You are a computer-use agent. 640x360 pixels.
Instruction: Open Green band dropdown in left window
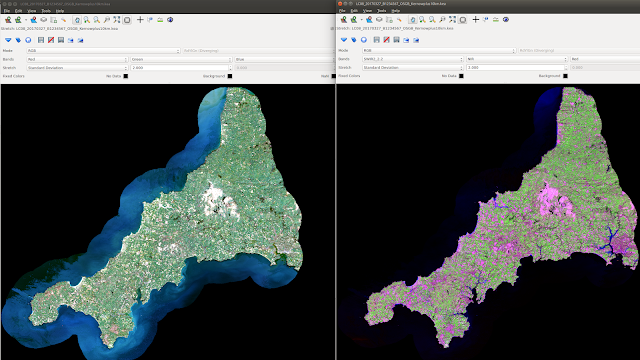pos(181,59)
